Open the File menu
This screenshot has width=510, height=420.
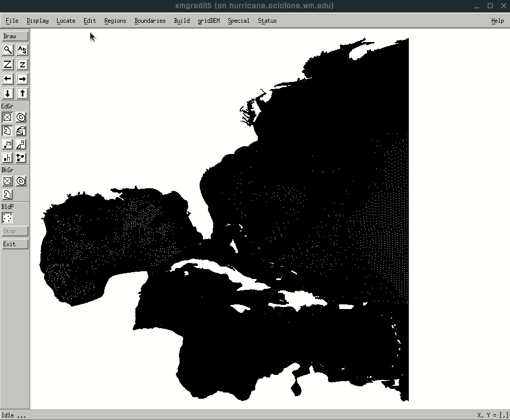click(x=12, y=21)
